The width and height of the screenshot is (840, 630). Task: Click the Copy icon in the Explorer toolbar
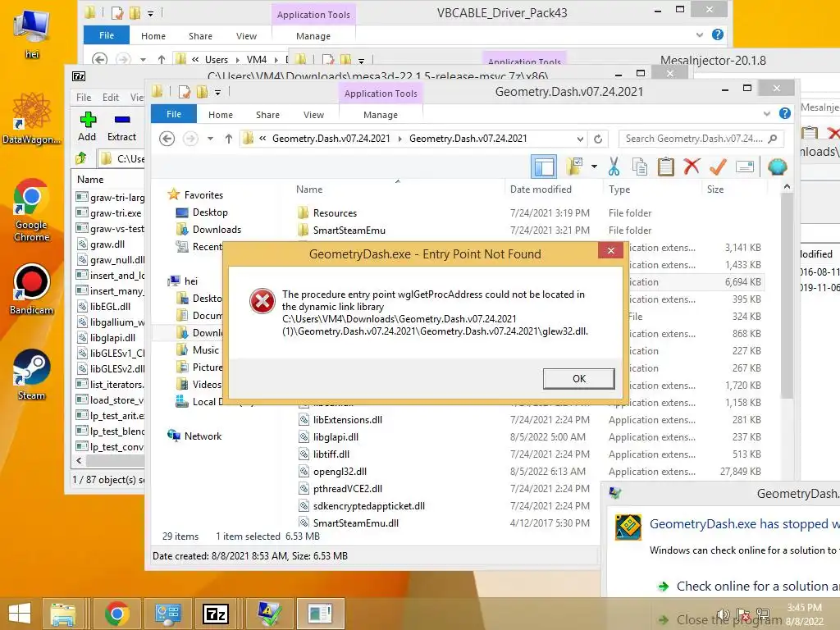coord(640,167)
